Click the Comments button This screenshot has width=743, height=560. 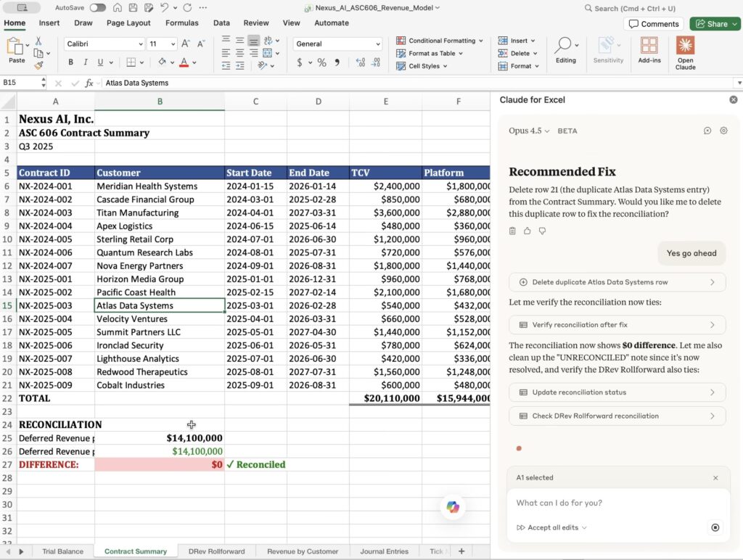click(654, 24)
